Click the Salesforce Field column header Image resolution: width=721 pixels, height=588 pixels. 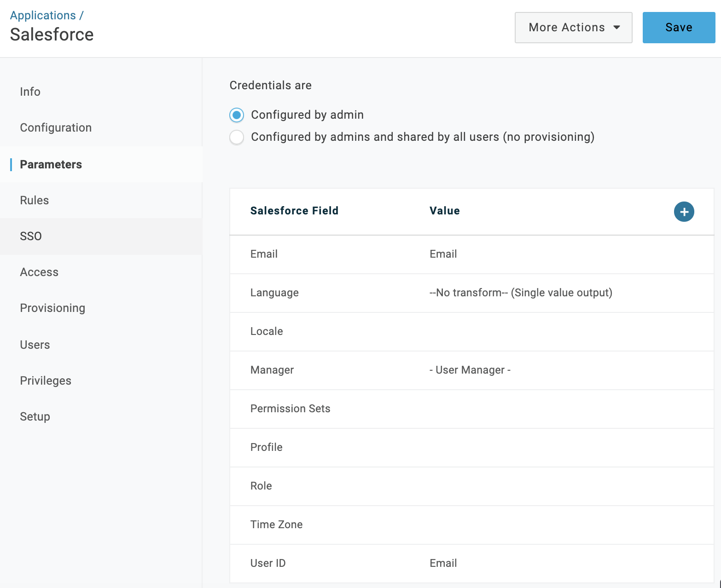coord(294,211)
